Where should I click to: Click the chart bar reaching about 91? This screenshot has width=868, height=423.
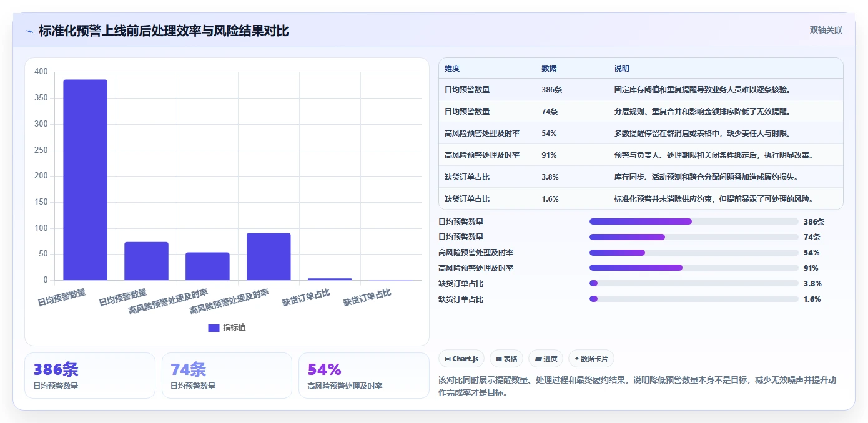click(269, 256)
